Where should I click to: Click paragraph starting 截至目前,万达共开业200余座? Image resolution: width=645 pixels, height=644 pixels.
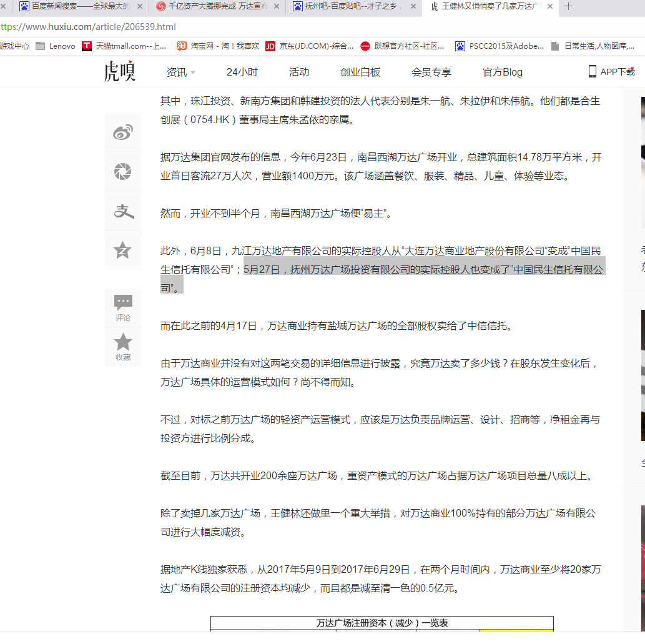pos(378,476)
